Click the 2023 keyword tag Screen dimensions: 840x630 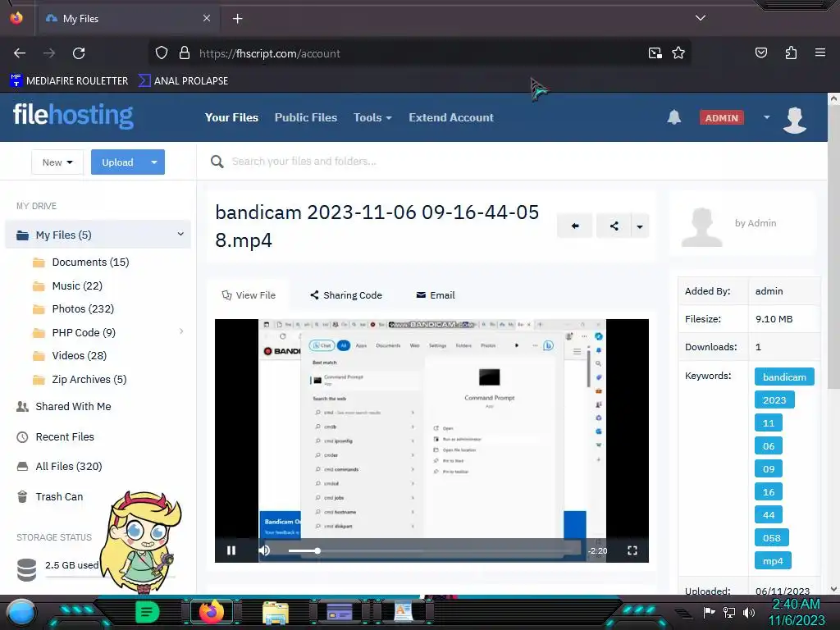click(774, 400)
